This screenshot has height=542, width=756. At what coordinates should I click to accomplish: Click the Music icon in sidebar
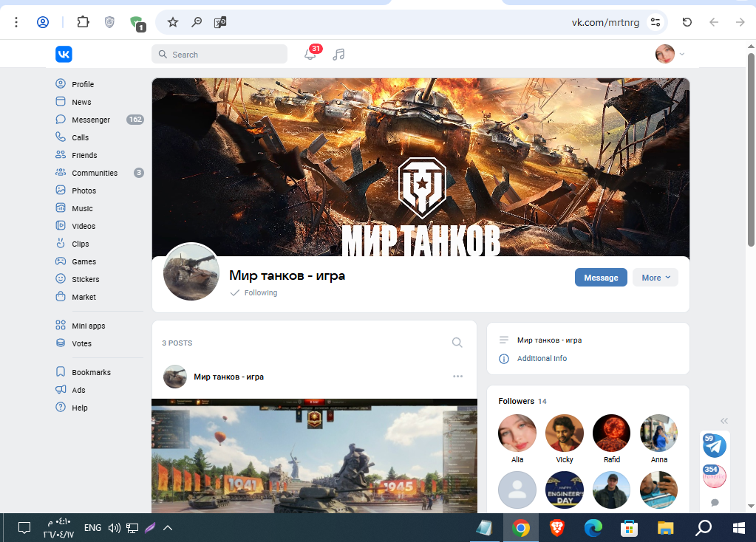(61, 208)
